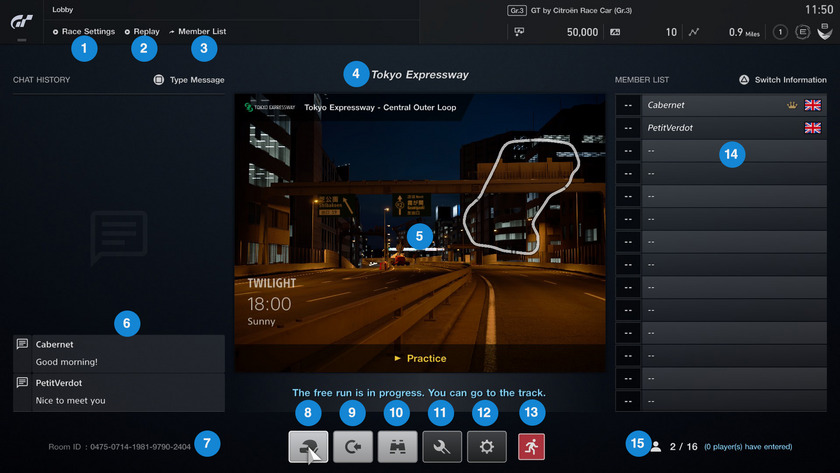
Task: Click PetitVerdot's Nice to meet you message
Action: 120,392
